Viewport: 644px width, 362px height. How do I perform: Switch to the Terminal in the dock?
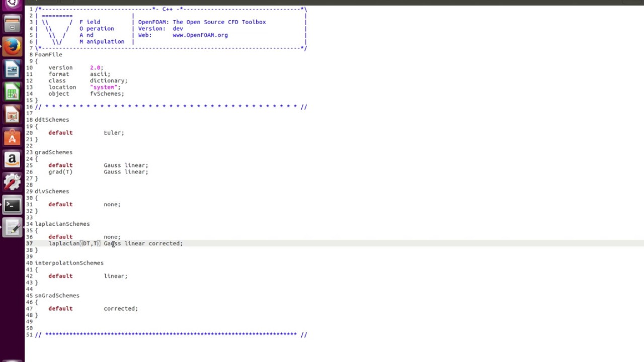(x=12, y=205)
